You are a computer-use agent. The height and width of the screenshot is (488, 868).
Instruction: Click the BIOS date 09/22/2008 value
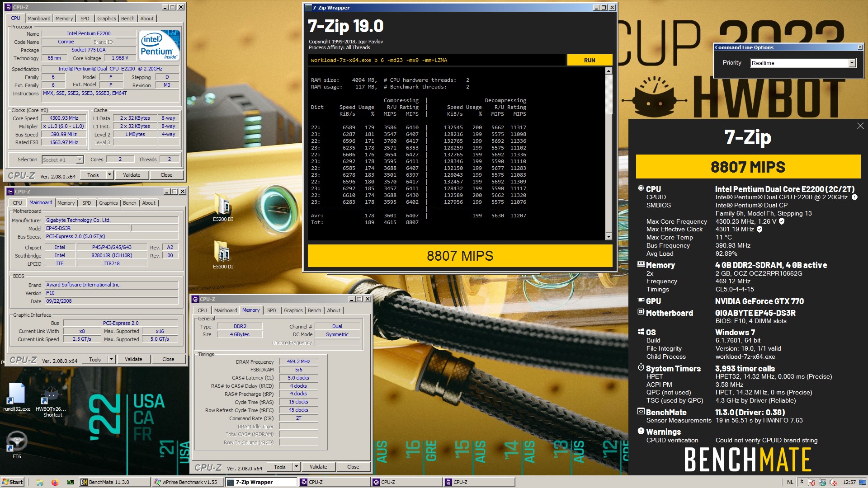[x=112, y=301]
